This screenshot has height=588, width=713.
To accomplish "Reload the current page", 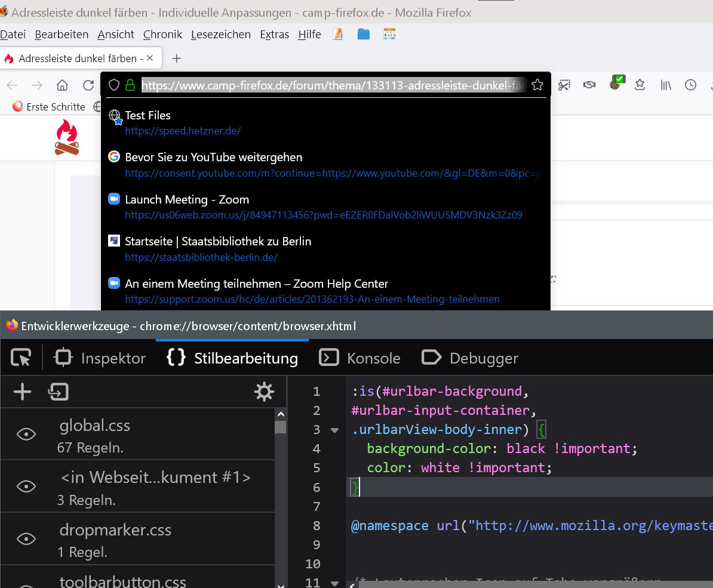I will point(88,85).
